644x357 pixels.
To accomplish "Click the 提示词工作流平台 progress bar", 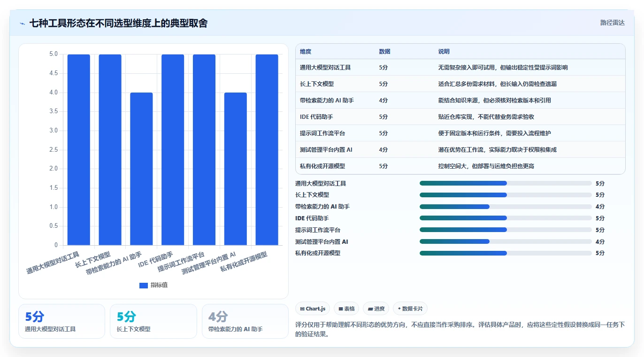I will (506, 230).
